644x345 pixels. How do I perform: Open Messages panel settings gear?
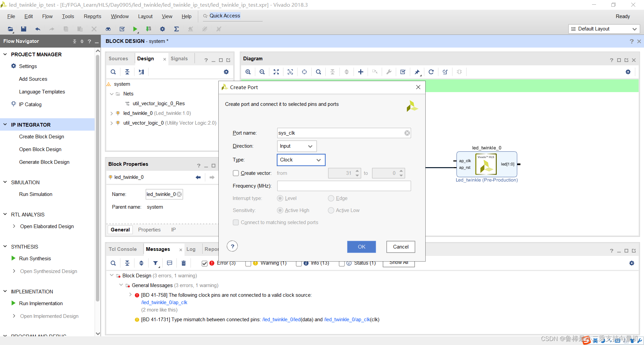[x=632, y=263]
